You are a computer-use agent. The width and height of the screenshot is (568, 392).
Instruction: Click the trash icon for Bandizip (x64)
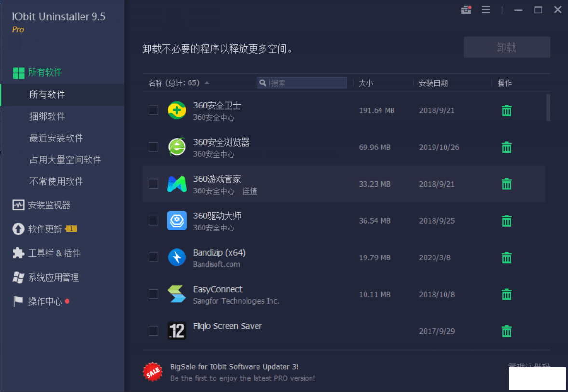[506, 257]
